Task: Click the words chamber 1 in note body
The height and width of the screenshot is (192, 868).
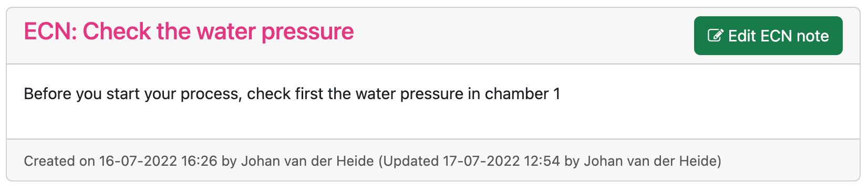Action: coord(522,94)
